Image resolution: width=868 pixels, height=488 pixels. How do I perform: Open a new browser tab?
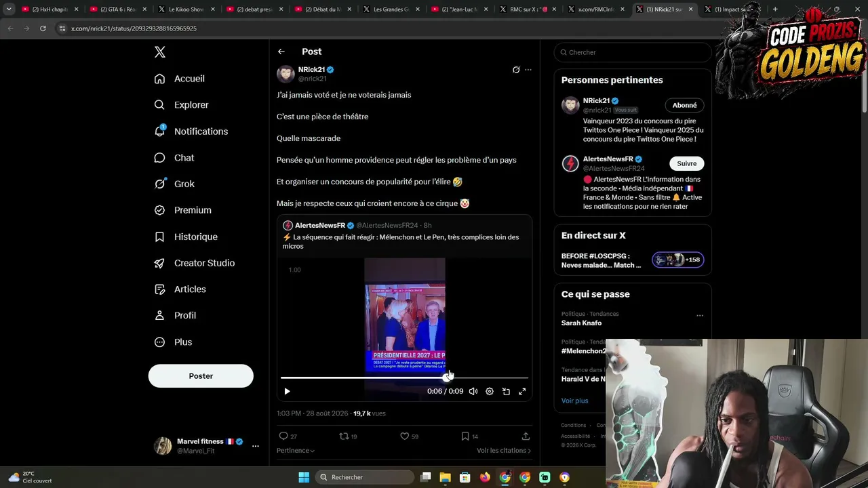[775, 9]
